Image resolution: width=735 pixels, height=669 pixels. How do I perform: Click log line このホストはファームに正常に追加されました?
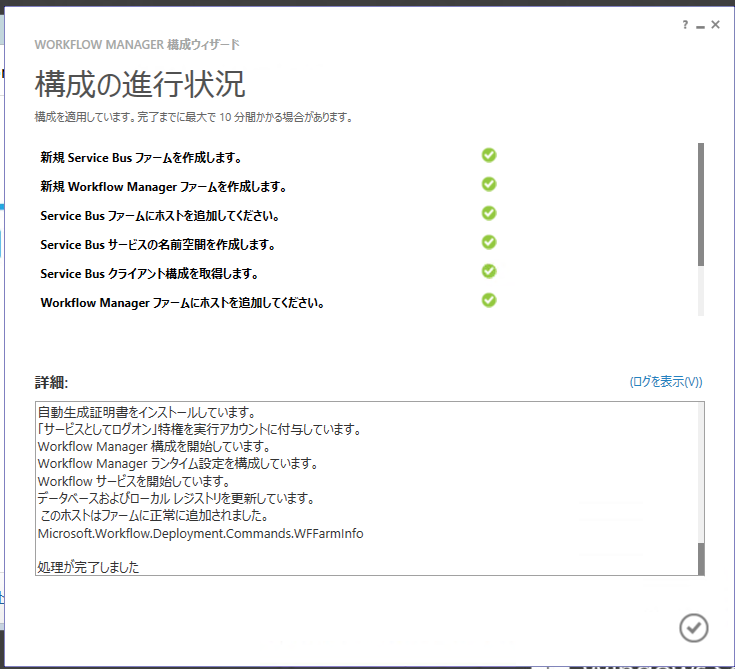tap(154, 516)
